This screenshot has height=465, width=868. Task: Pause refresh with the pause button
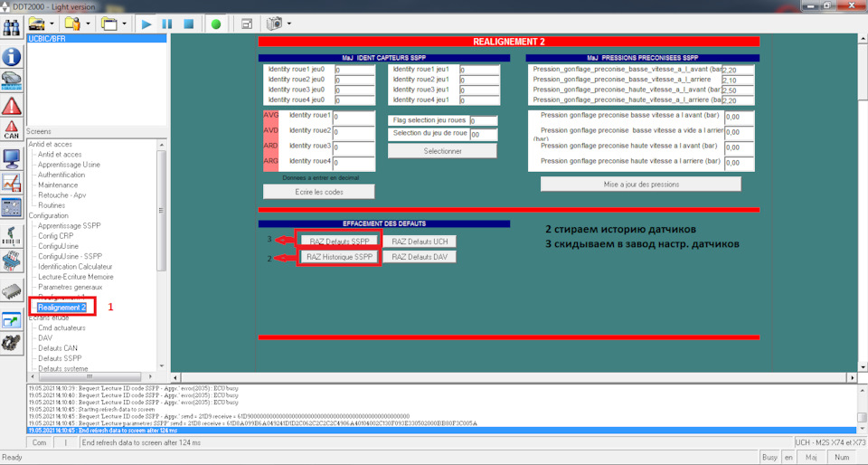click(167, 24)
